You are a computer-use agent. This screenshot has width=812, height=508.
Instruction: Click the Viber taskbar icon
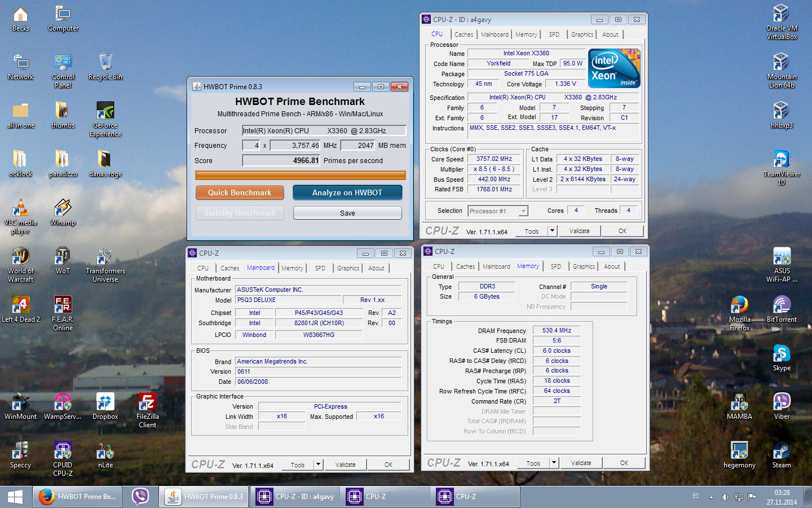(x=140, y=497)
